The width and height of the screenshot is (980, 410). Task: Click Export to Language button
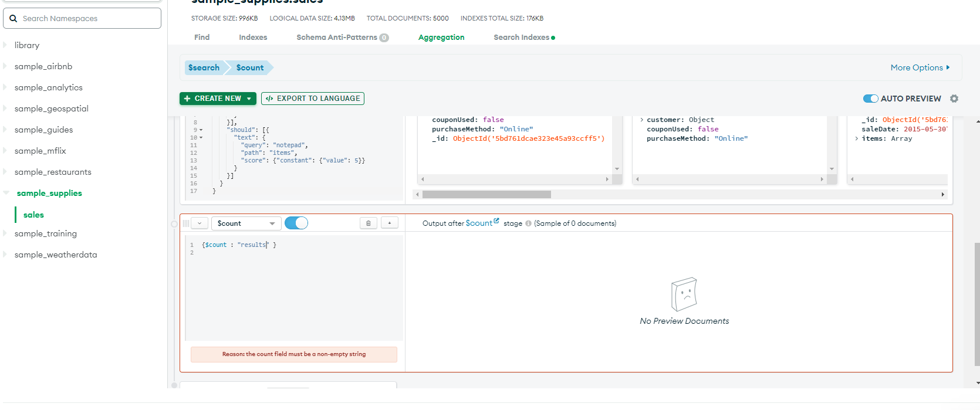(x=313, y=99)
